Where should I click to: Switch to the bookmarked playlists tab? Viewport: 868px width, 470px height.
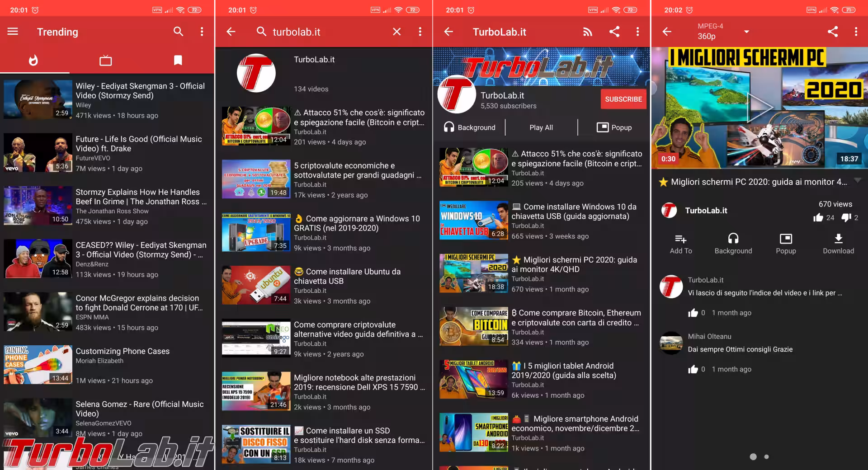(x=178, y=60)
